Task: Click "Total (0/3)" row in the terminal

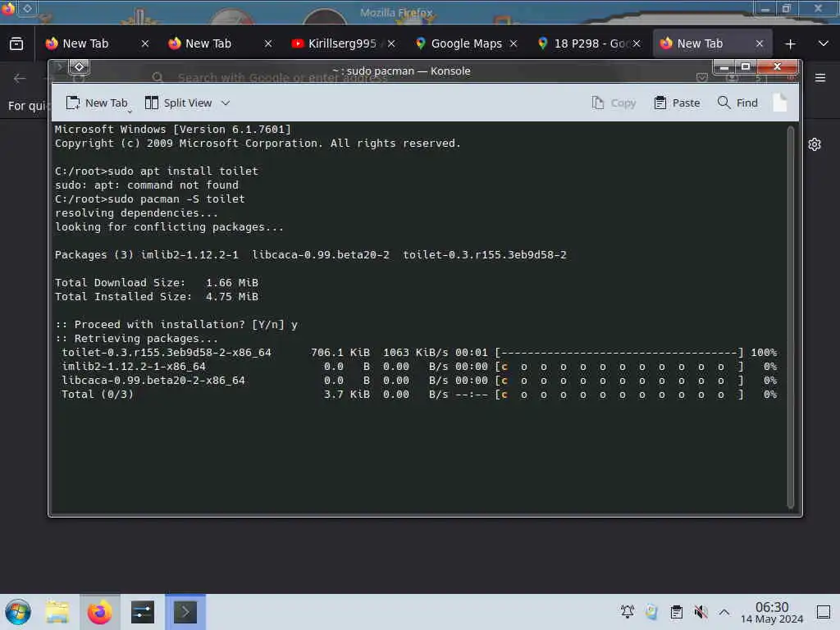Action: coord(419,395)
